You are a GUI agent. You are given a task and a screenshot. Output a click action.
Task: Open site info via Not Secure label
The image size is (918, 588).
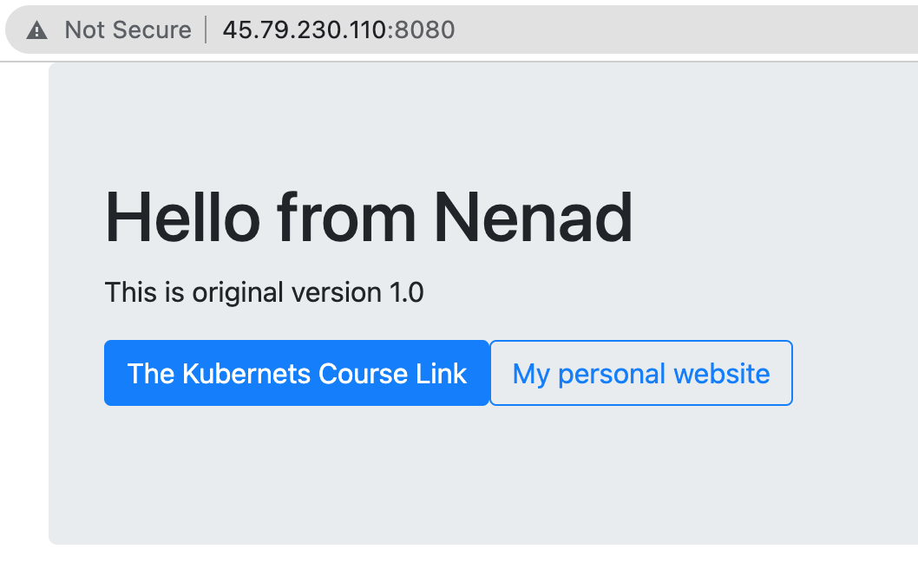(128, 29)
